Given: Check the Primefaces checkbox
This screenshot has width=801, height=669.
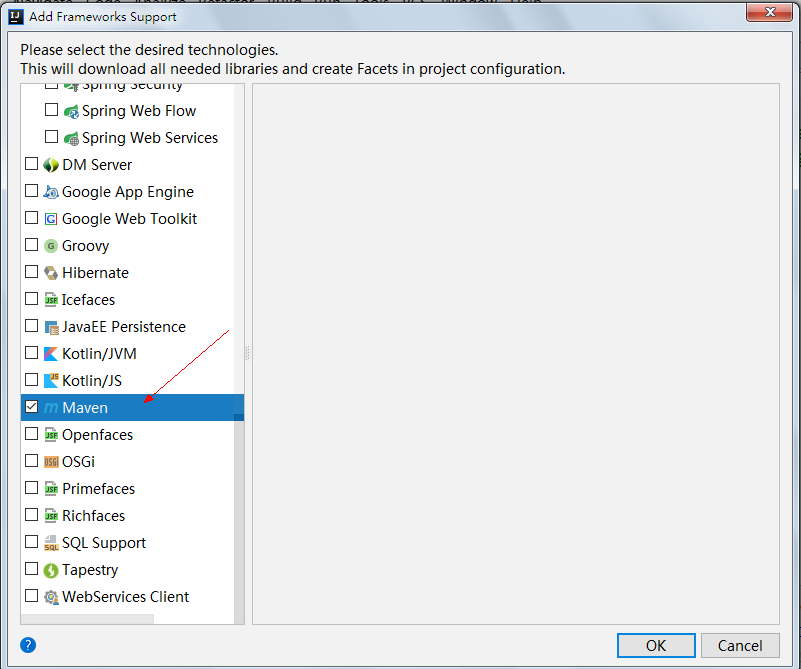Looking at the screenshot, I should tap(32, 488).
